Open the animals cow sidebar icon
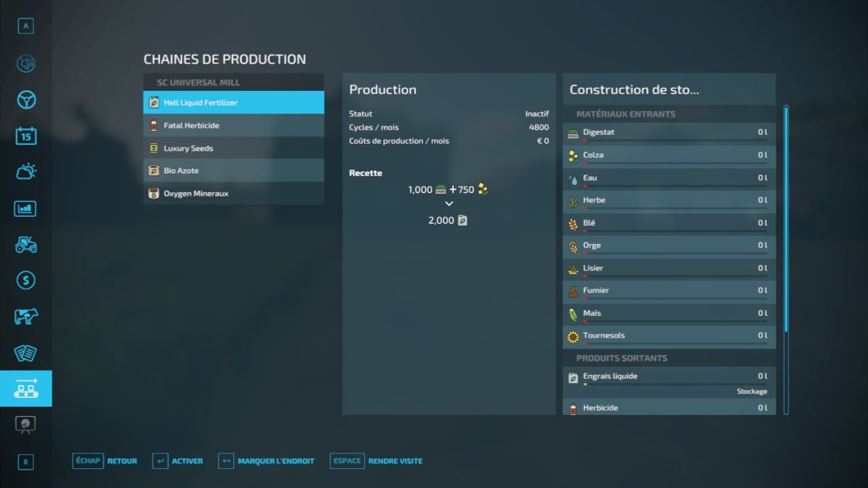868x488 pixels. click(x=26, y=317)
